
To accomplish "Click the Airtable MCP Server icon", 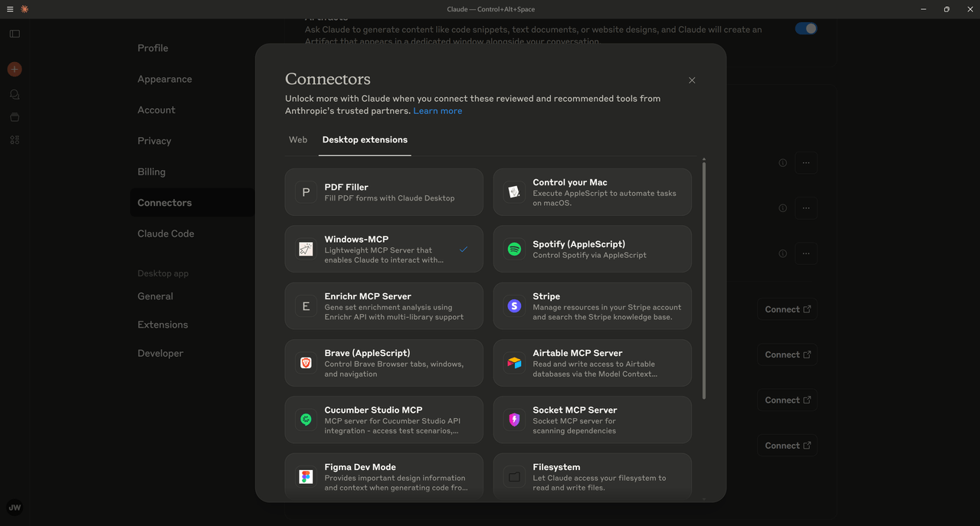I will (x=514, y=363).
